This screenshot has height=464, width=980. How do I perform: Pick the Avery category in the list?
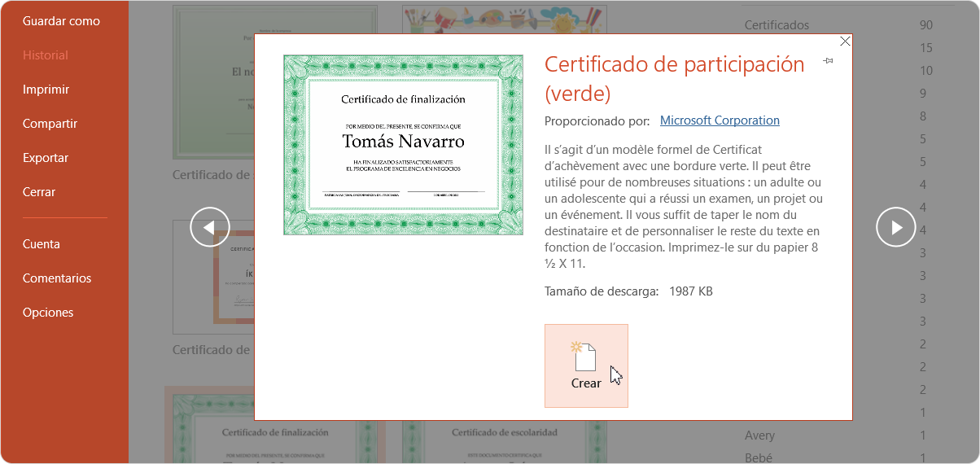coord(759,436)
